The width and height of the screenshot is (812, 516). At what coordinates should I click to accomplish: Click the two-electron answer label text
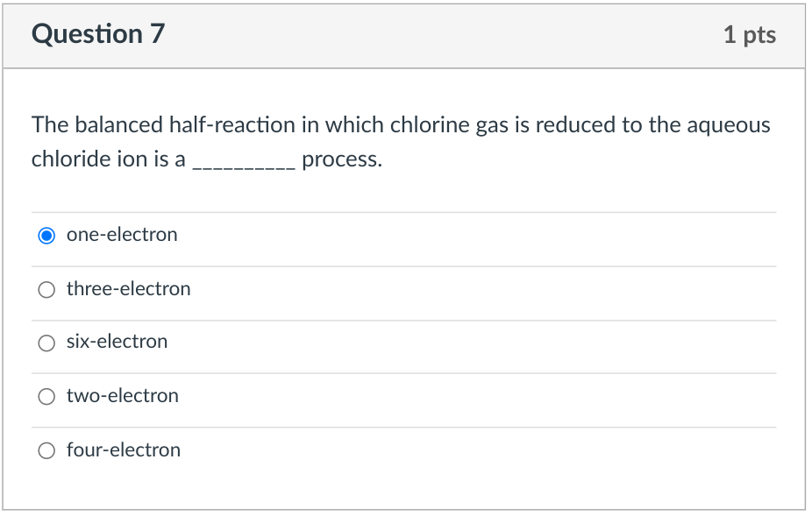pyautogui.click(x=122, y=396)
